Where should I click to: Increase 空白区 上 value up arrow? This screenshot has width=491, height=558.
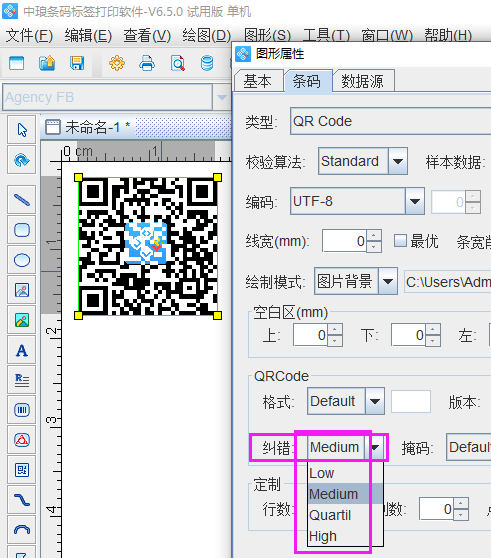tap(334, 330)
